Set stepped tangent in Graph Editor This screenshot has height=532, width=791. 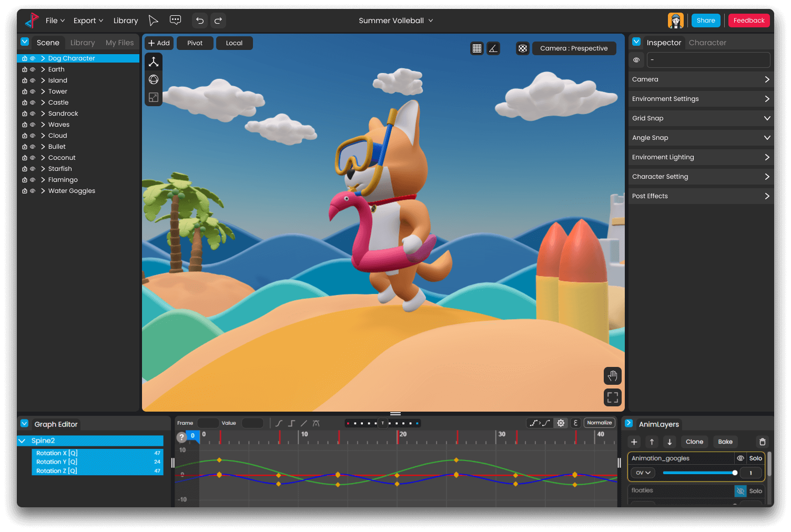291,423
